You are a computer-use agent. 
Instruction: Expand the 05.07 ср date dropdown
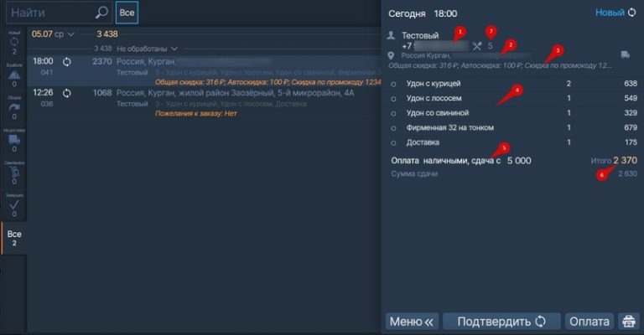point(53,34)
